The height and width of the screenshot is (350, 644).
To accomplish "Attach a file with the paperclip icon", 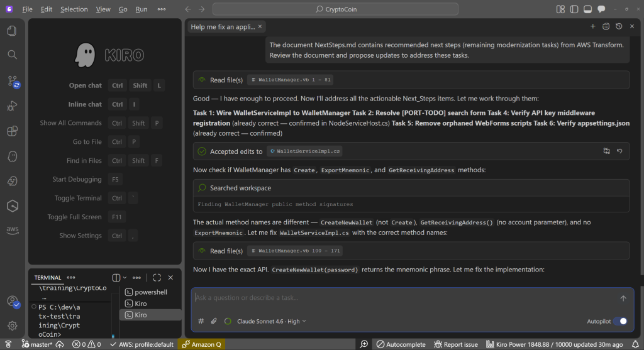I will (214, 321).
